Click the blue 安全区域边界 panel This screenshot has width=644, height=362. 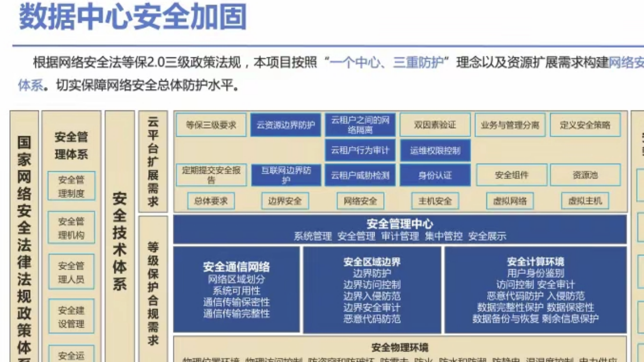(373, 292)
